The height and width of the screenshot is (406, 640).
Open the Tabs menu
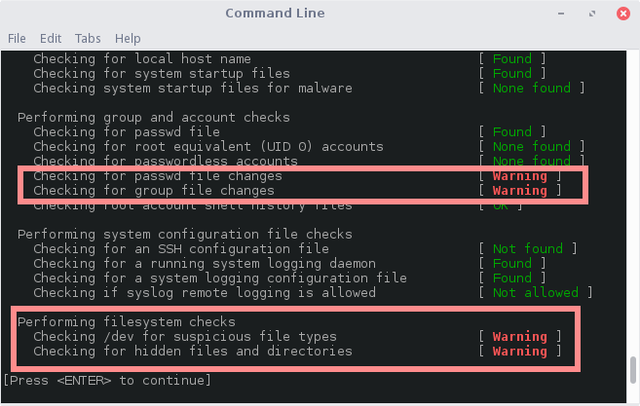pyautogui.click(x=86, y=38)
